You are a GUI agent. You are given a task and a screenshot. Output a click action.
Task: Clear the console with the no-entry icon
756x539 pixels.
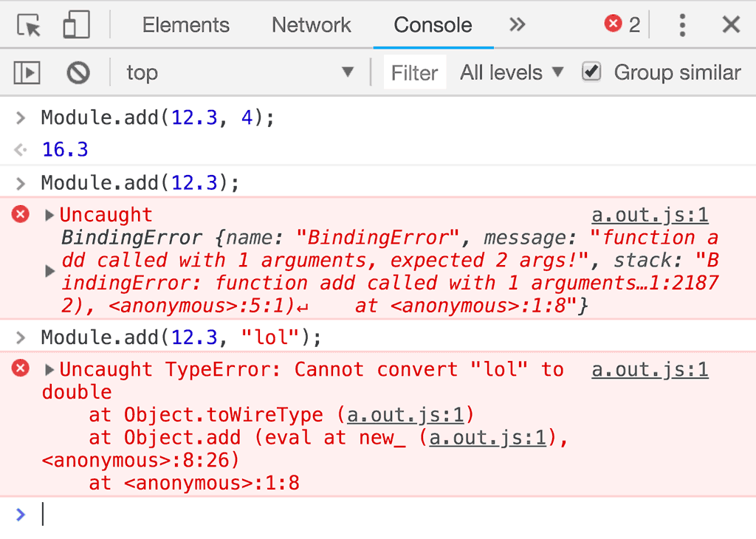[77, 72]
